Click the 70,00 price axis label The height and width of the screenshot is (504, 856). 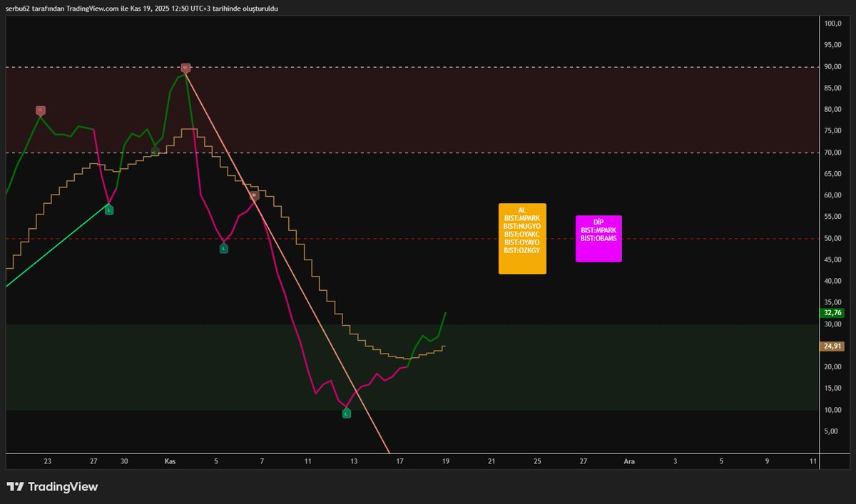point(833,153)
